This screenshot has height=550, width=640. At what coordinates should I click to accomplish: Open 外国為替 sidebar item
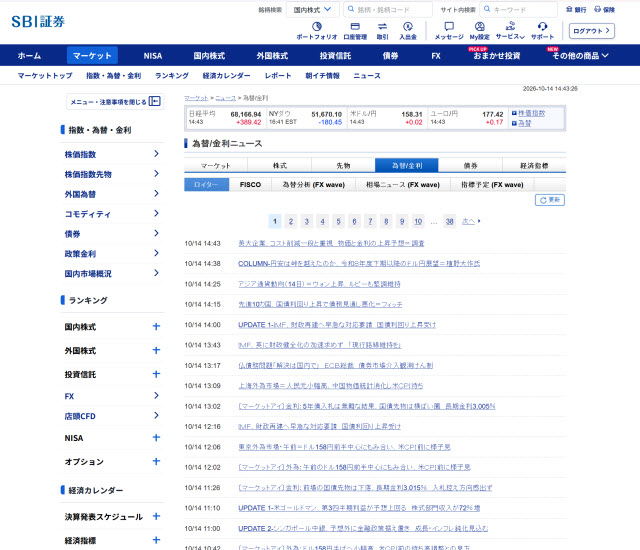coord(112,194)
